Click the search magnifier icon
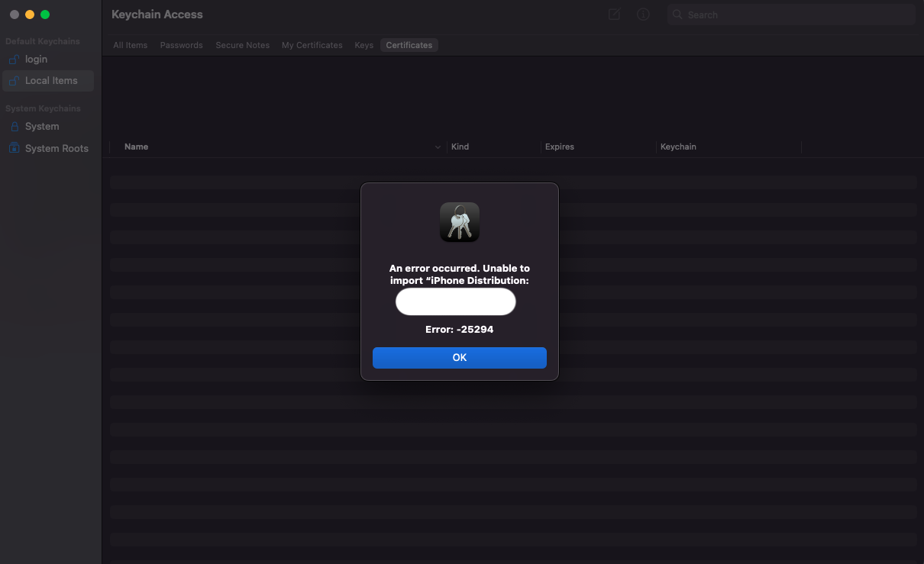Image resolution: width=924 pixels, height=564 pixels. point(677,15)
